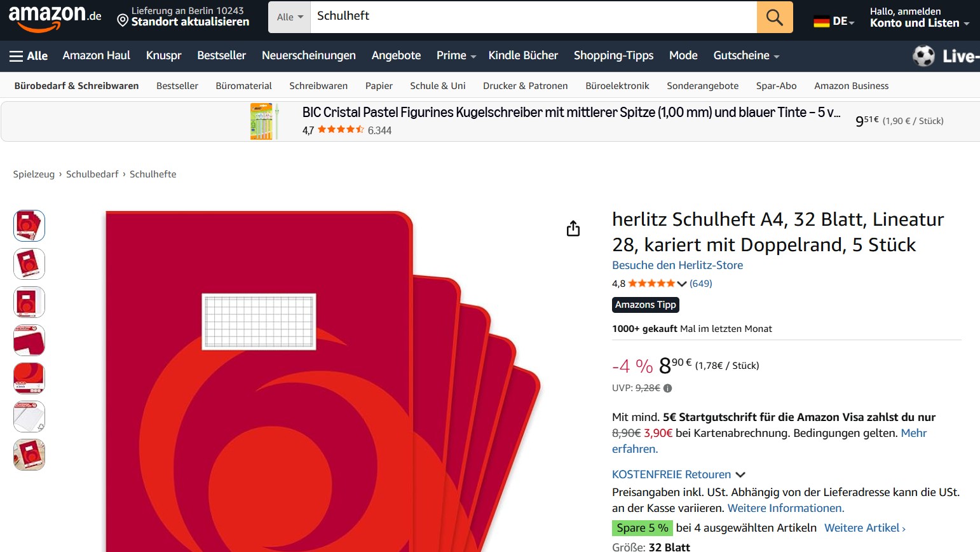Click the search field containing Schulheft
Screen dimensions: 980x552
click(533, 17)
